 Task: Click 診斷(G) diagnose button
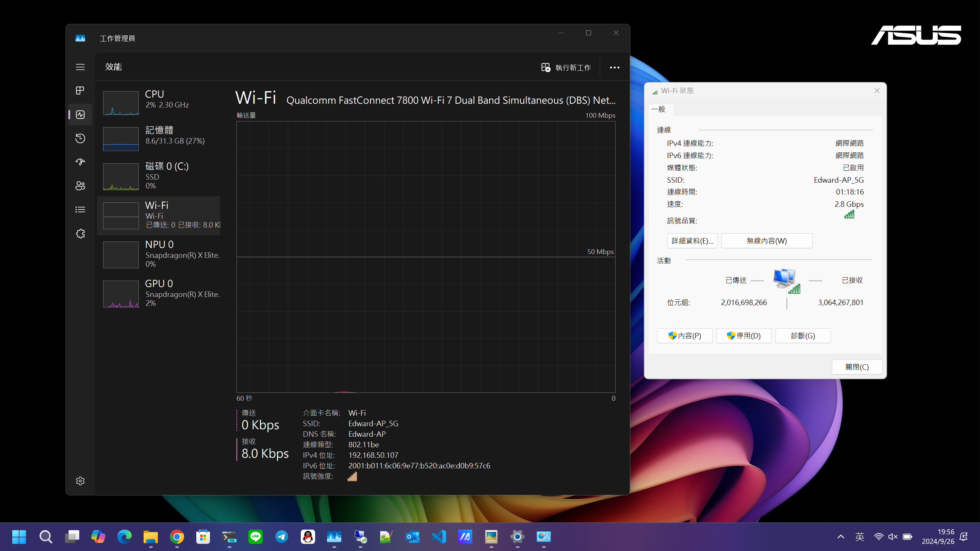803,335
